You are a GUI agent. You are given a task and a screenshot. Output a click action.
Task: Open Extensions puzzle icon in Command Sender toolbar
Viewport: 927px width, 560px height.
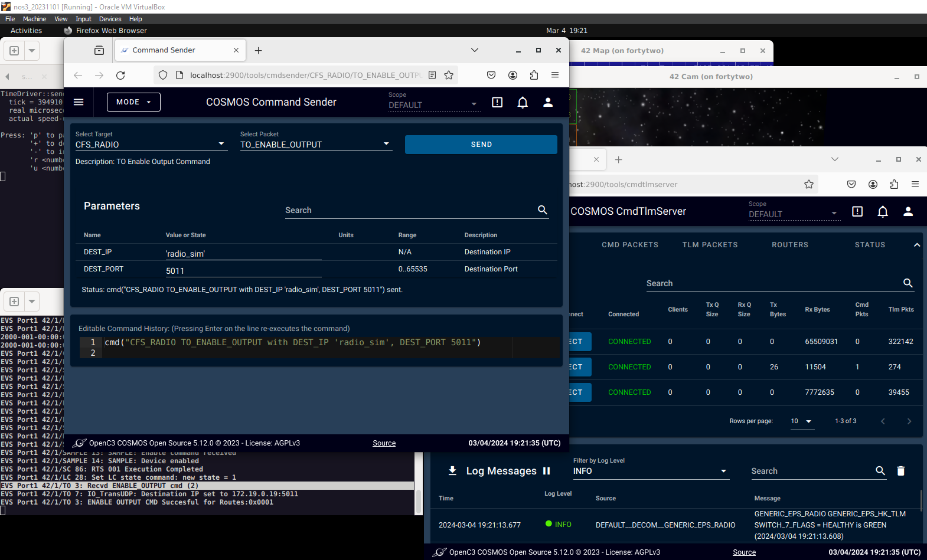(534, 75)
